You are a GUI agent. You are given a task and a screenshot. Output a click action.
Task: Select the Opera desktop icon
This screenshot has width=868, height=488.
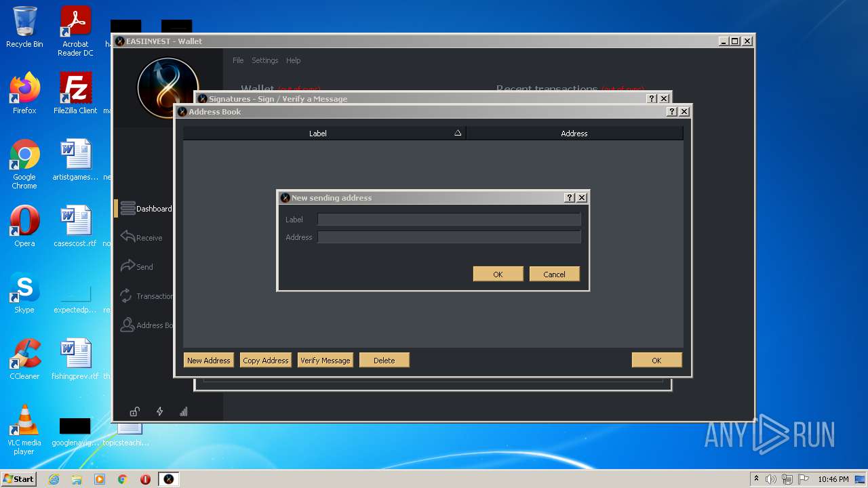(24, 226)
